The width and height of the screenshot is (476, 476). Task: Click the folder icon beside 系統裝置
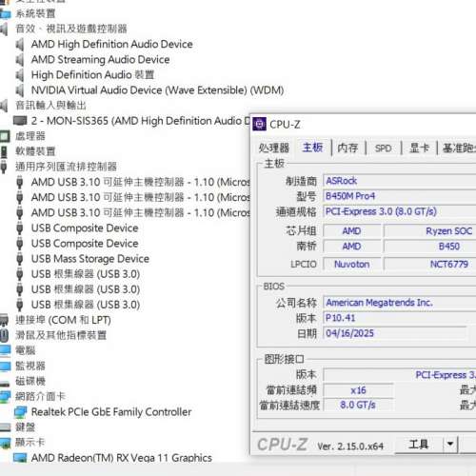pyautogui.click(x=5, y=14)
